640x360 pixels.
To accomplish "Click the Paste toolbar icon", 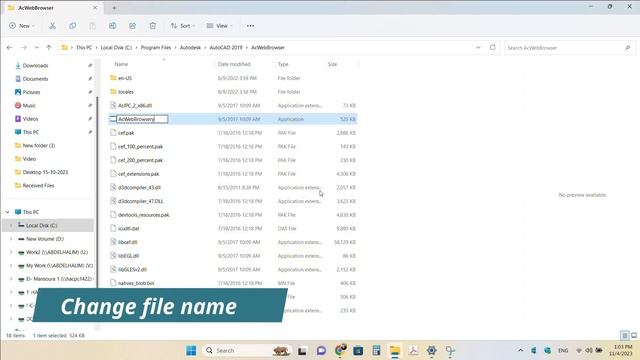I will coord(92,26).
